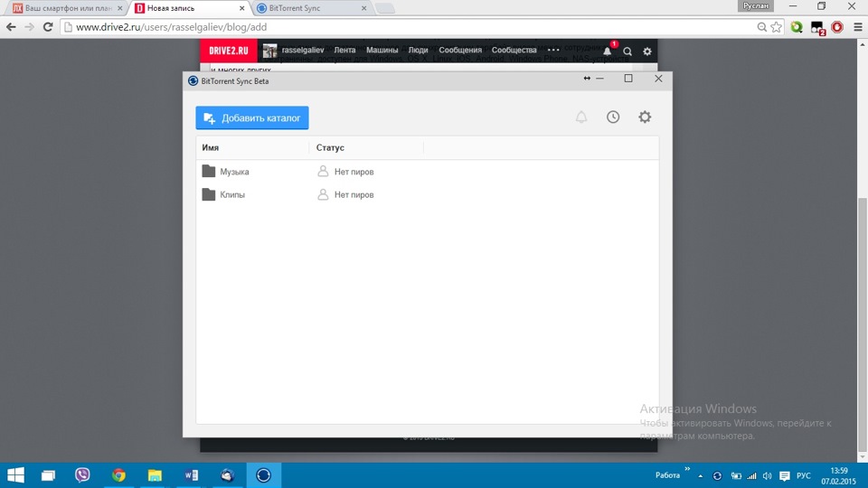Image resolution: width=868 pixels, height=488 pixels.
Task: Open drive2 site settings gear
Action: 647,52
